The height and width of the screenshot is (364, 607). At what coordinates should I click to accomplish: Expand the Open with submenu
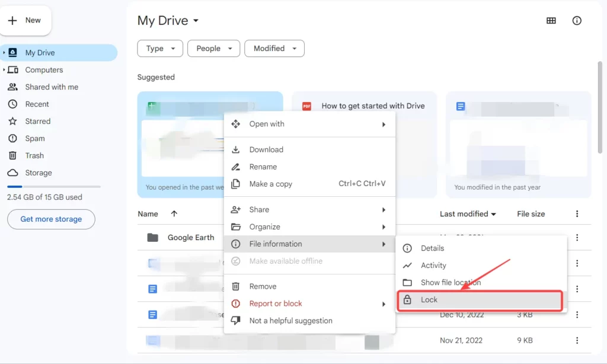tap(309, 124)
